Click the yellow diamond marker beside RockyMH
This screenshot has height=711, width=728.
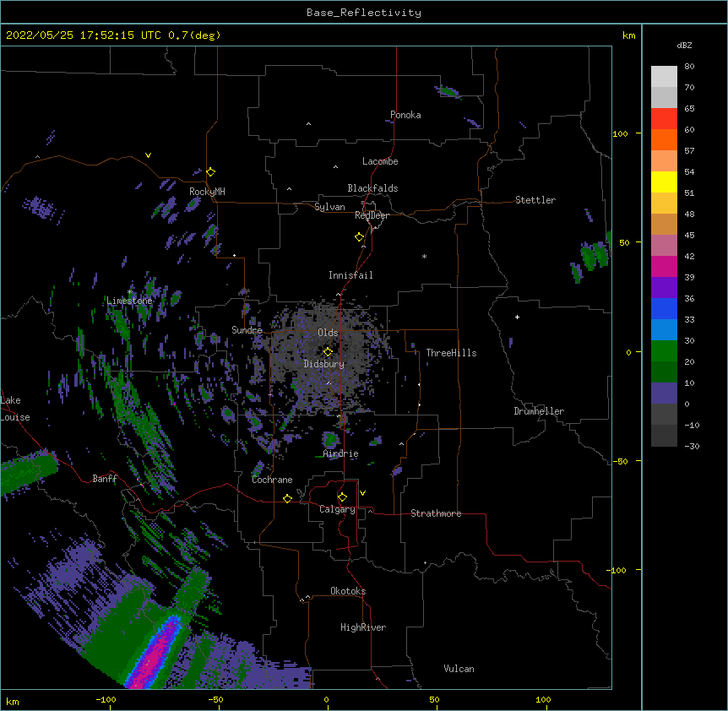pos(210,172)
